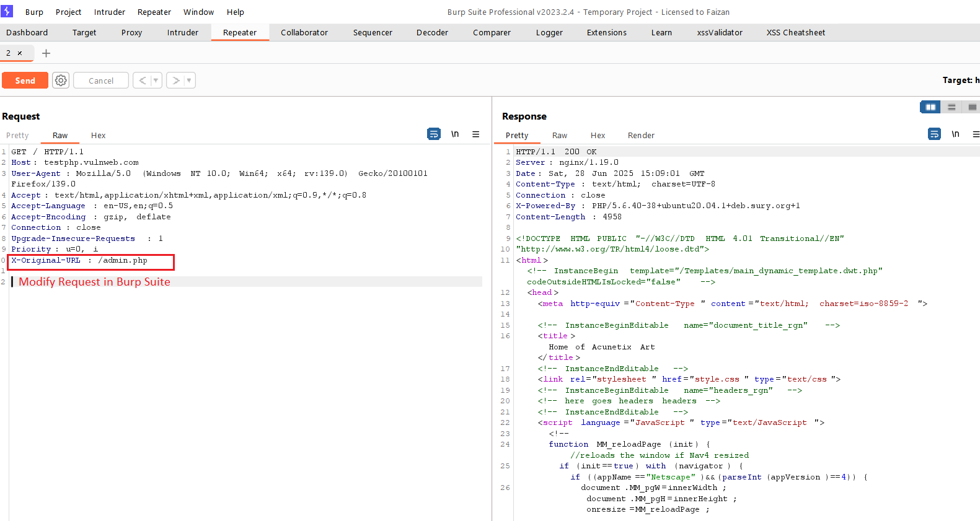Viewport: 980px width, 521px height.
Task: Click the X-Original-URL header line
Action: click(x=79, y=260)
